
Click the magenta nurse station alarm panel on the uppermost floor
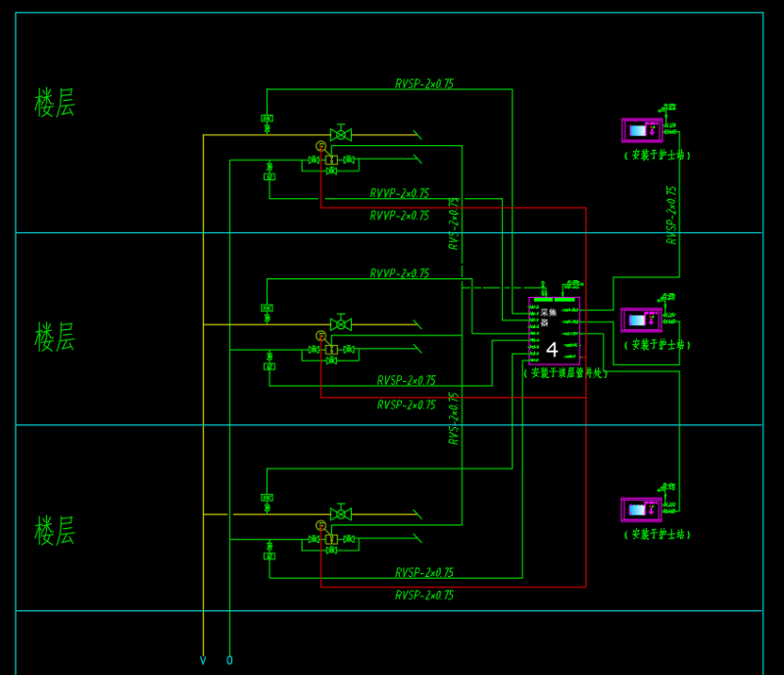642,130
